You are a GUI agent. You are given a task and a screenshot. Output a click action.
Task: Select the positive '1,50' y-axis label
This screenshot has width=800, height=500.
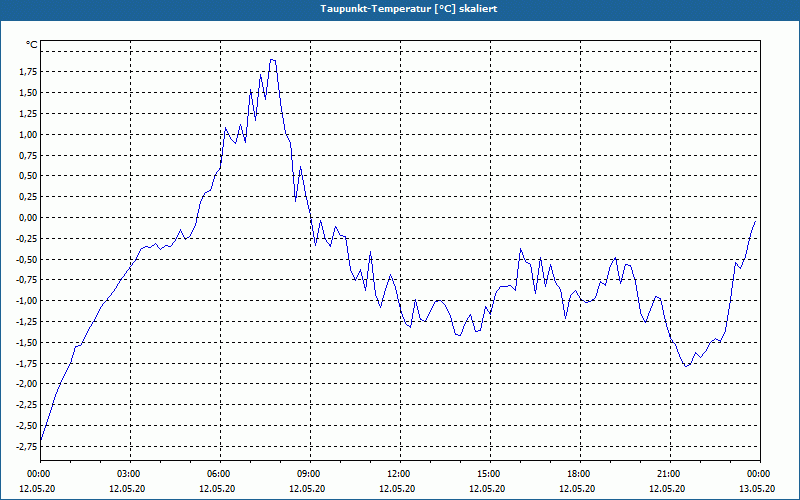29,93
